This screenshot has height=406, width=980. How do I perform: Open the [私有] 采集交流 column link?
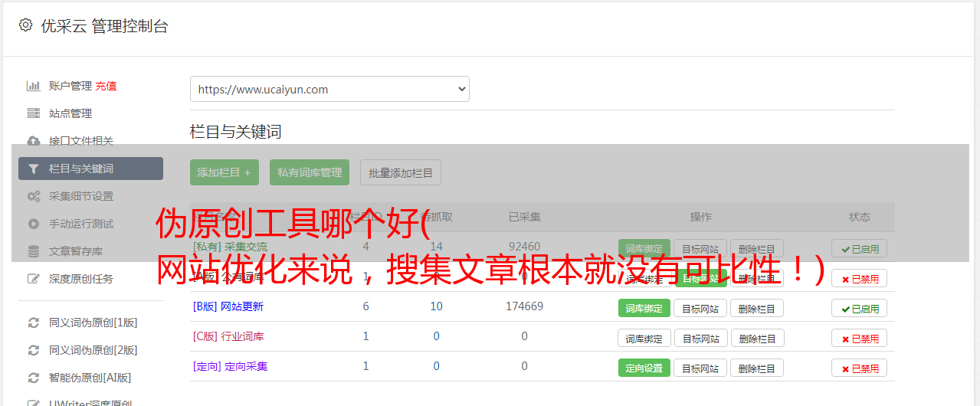click(x=230, y=247)
